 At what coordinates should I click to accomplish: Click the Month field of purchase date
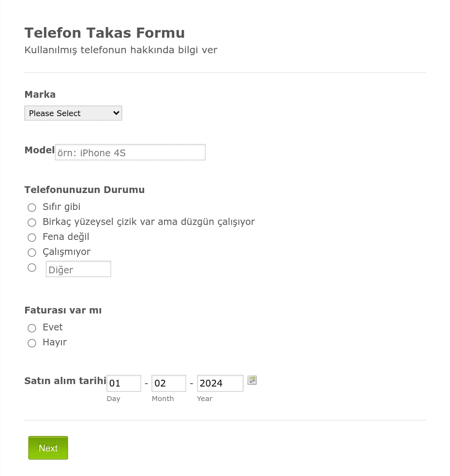(169, 383)
